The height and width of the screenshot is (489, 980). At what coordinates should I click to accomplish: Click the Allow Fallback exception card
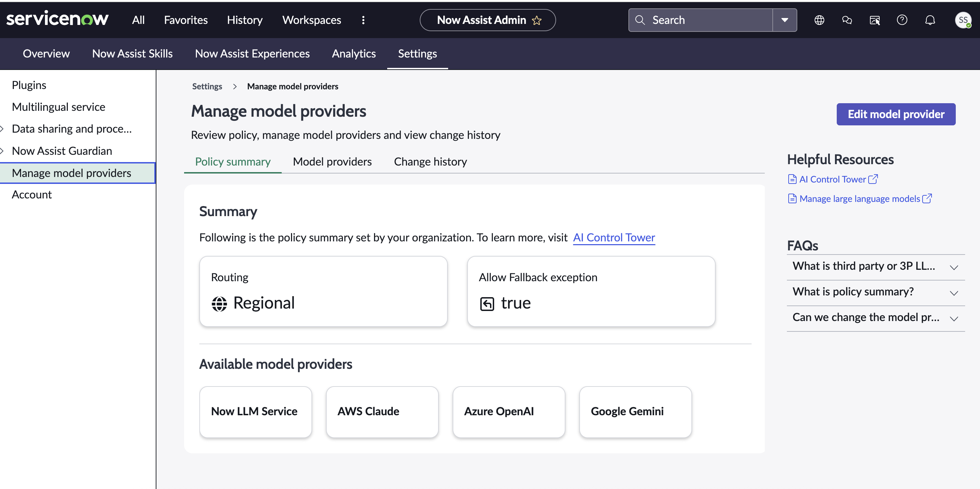(x=591, y=291)
